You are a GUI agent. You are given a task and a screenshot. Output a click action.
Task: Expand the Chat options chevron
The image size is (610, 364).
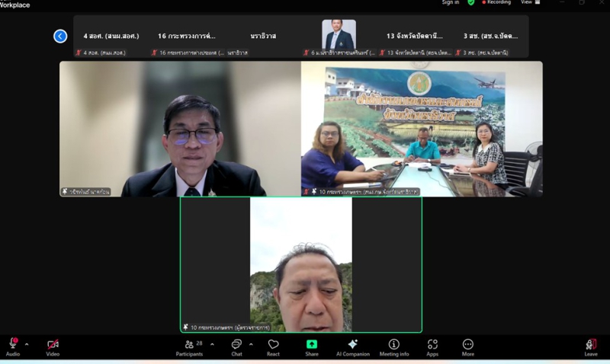point(251,344)
